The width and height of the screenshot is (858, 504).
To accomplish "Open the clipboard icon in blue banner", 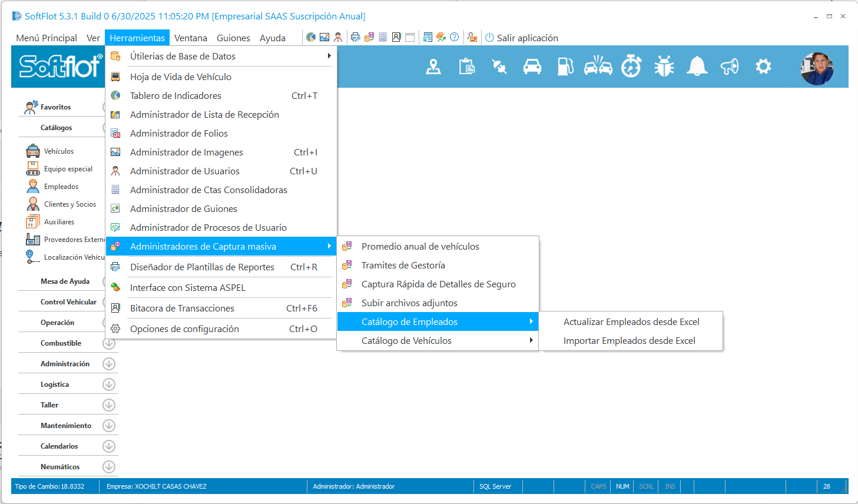I will (467, 67).
